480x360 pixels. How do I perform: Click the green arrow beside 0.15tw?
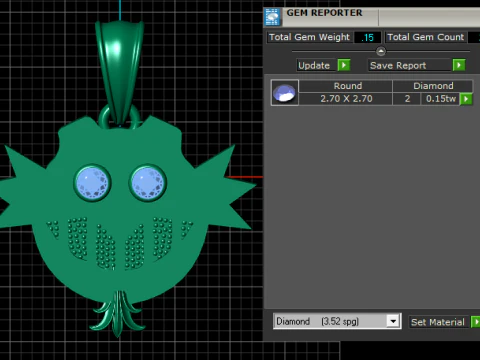click(466, 99)
